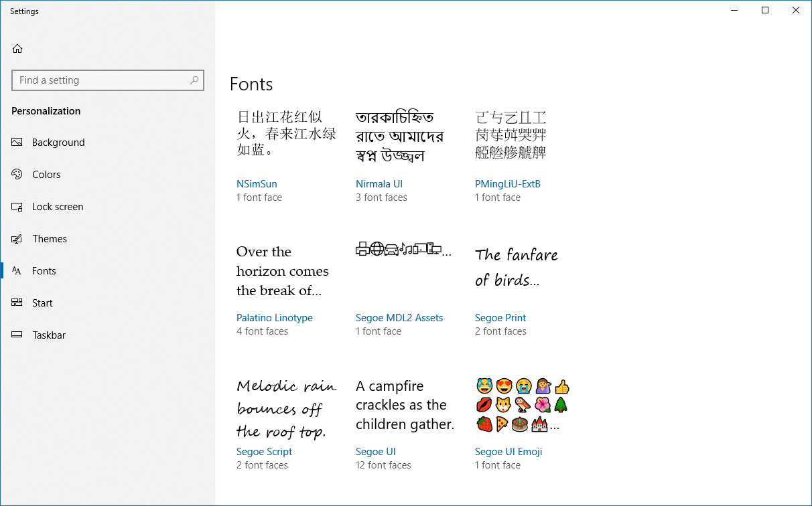
Task: Maximize the Settings window
Action: tap(765, 11)
